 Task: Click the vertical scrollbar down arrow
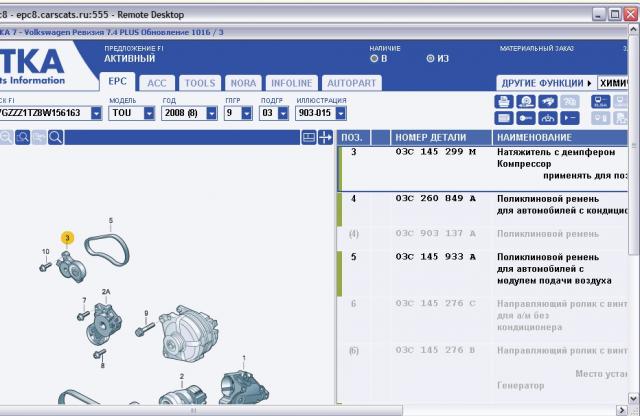click(x=633, y=398)
